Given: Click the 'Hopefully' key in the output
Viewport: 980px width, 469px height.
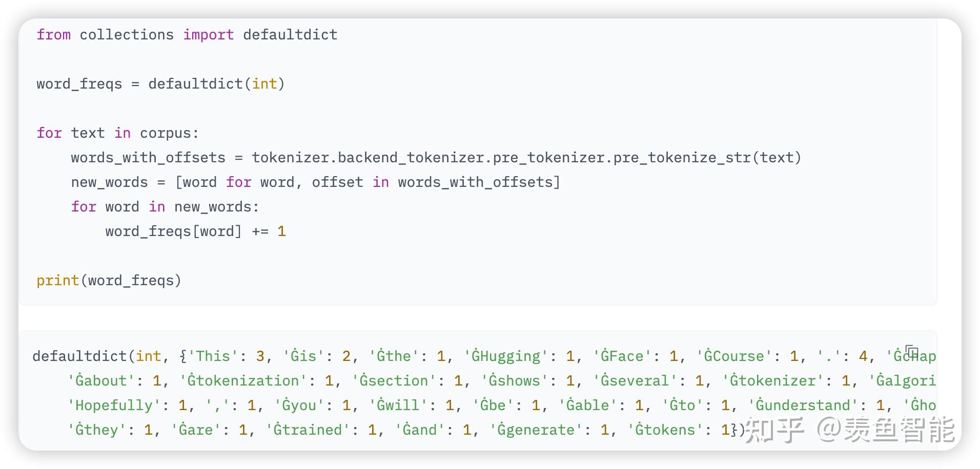Looking at the screenshot, I should 114,406.
